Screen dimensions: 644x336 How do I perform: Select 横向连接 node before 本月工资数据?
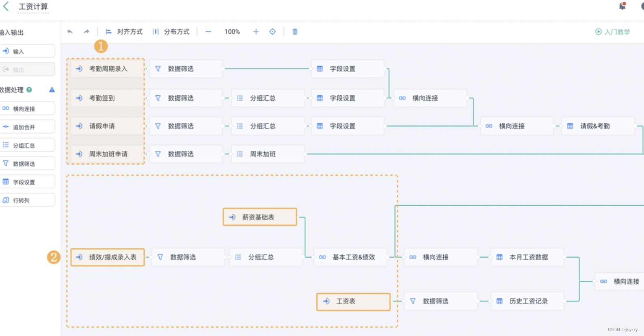pos(441,257)
